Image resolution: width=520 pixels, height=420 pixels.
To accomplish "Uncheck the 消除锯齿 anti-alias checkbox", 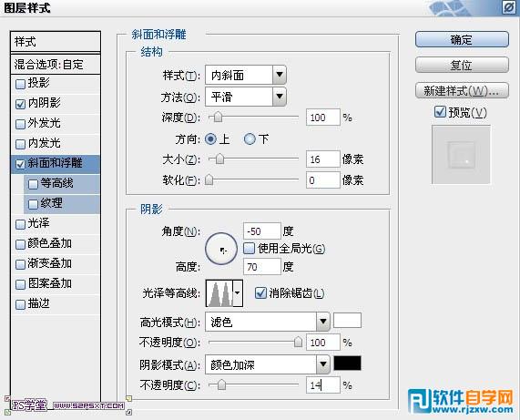I will 260,293.
